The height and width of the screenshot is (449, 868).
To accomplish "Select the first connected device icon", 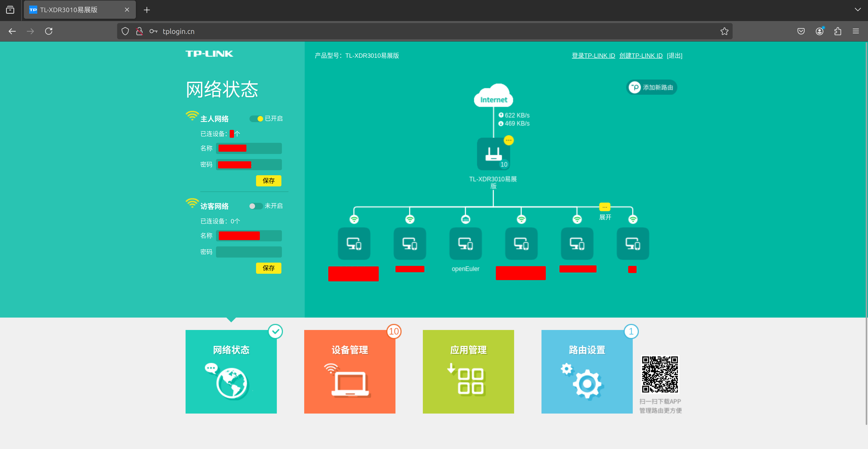I will coord(354,243).
